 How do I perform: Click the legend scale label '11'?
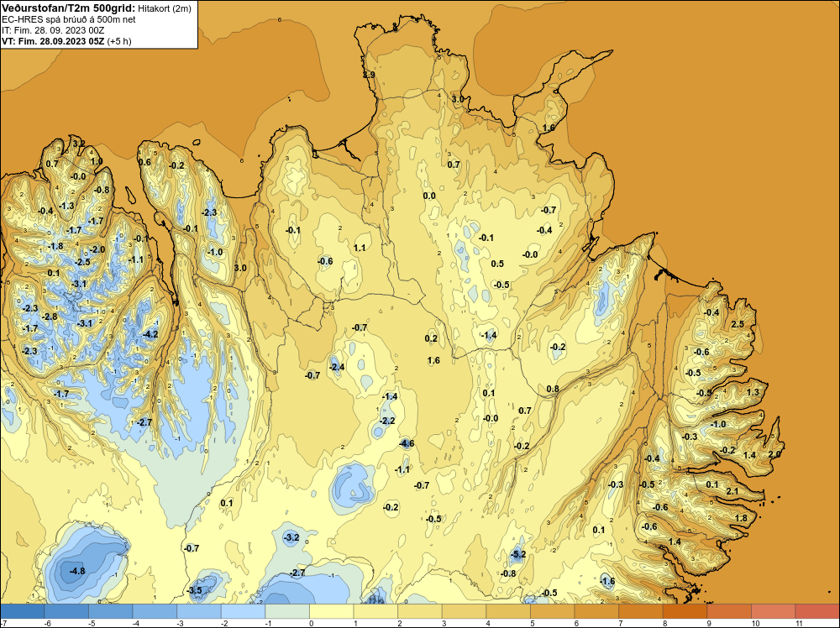[x=799, y=624]
